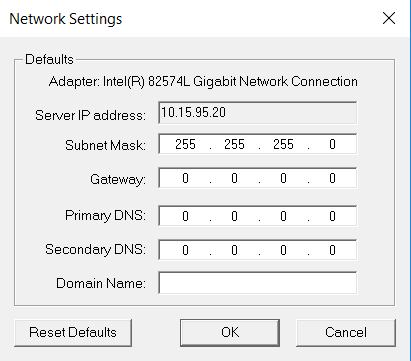This screenshot has height=361, width=411.
Task: Click the Reset Defaults button
Action: [x=73, y=333]
